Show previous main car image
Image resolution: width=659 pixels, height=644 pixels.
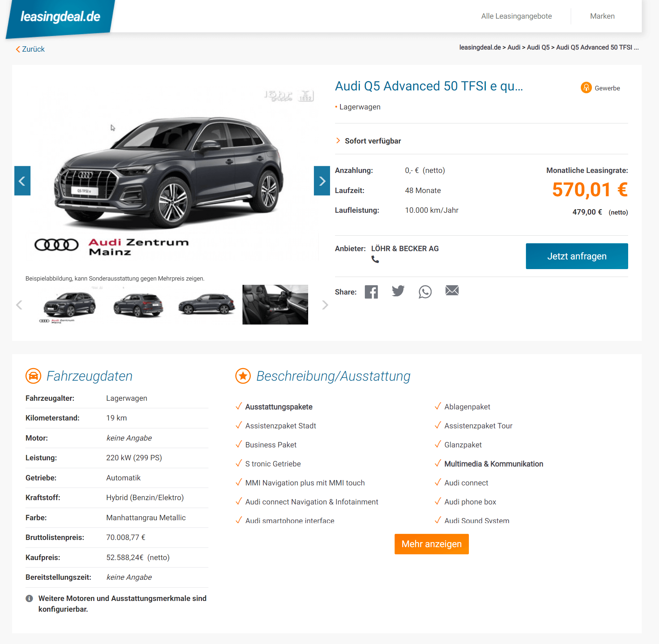pos(22,181)
